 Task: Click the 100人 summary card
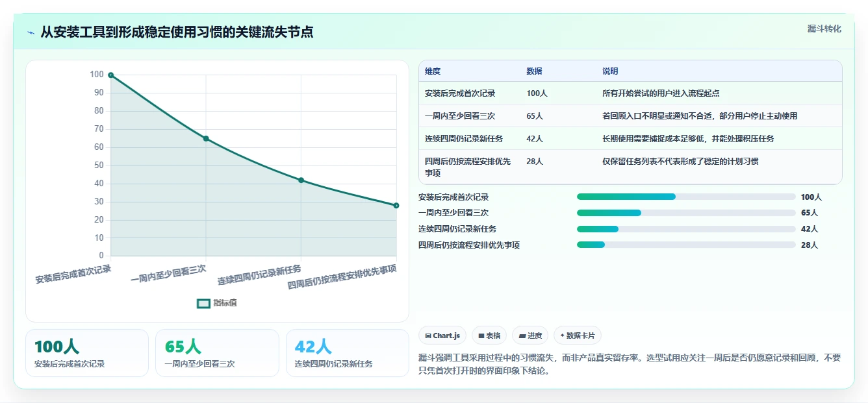tap(87, 353)
